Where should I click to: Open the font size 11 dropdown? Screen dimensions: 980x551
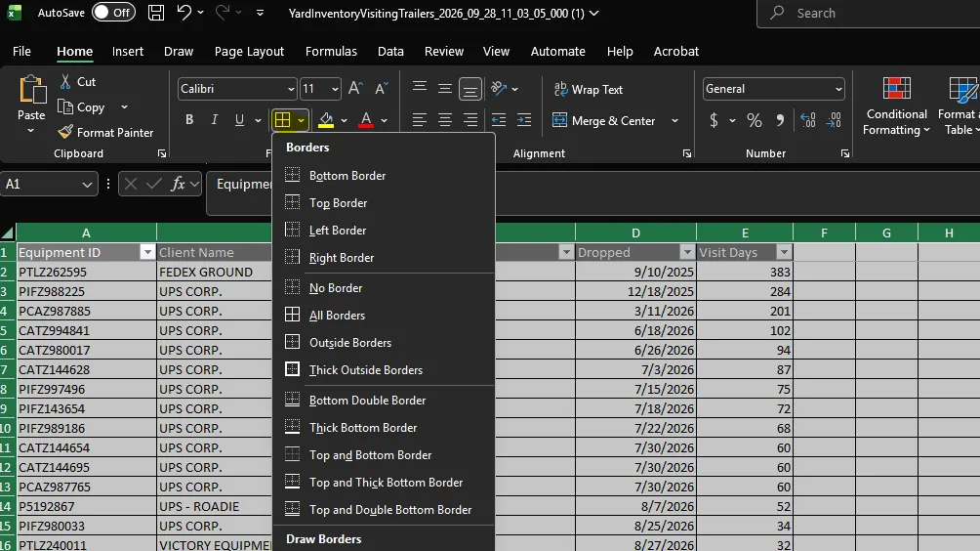[x=335, y=89]
